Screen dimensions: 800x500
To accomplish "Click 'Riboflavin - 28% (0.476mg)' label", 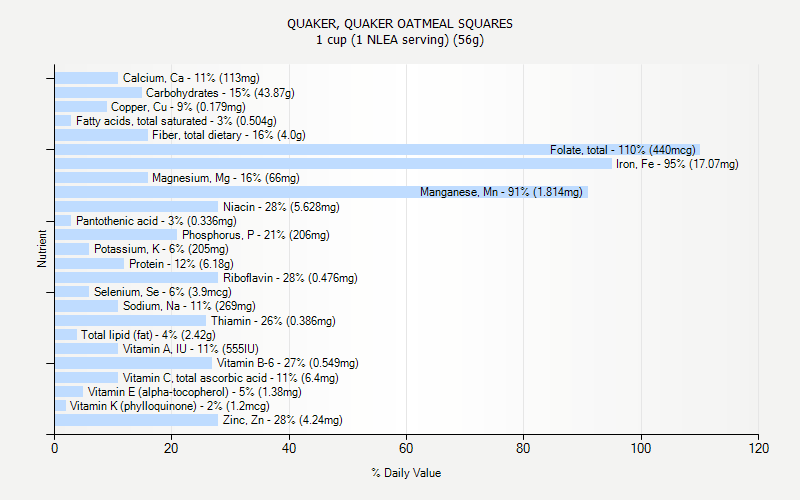I will 290,278.
